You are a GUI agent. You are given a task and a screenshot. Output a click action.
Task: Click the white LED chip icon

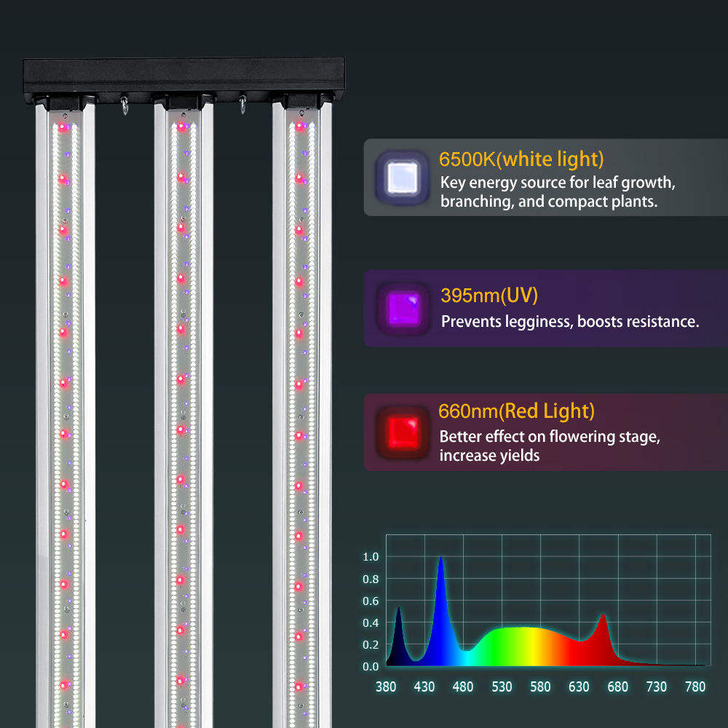[x=401, y=177]
